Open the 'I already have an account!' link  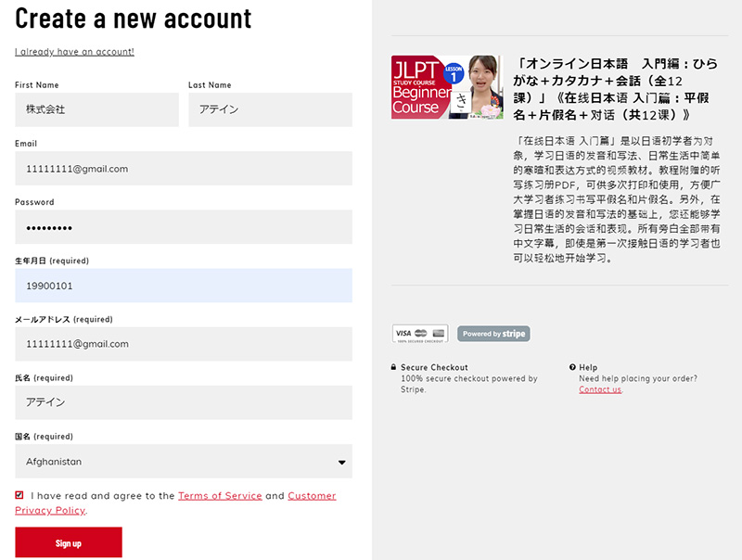(74, 51)
